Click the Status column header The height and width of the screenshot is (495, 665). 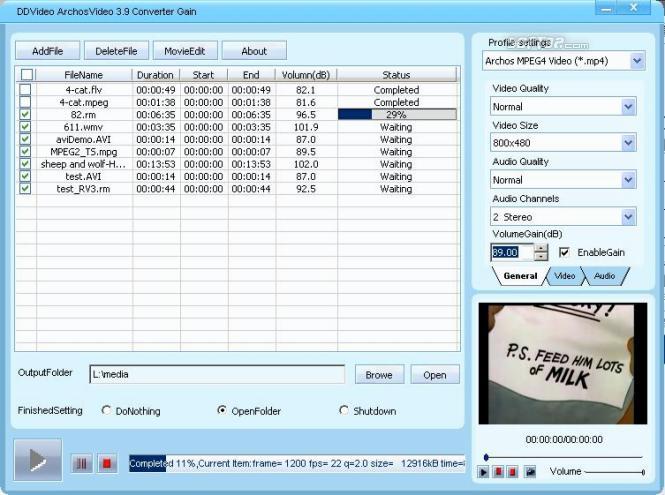(x=396, y=75)
